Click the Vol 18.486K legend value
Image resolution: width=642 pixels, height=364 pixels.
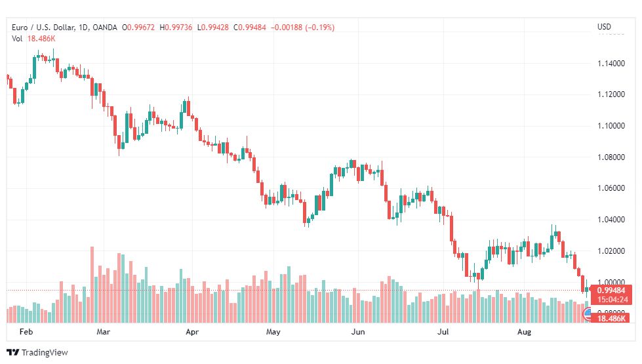pos(41,39)
